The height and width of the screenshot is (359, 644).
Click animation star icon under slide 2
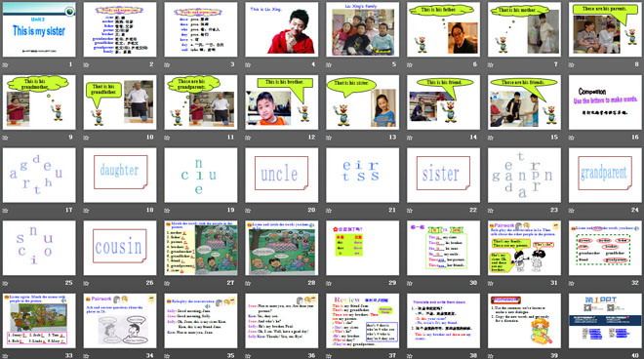[86, 65]
